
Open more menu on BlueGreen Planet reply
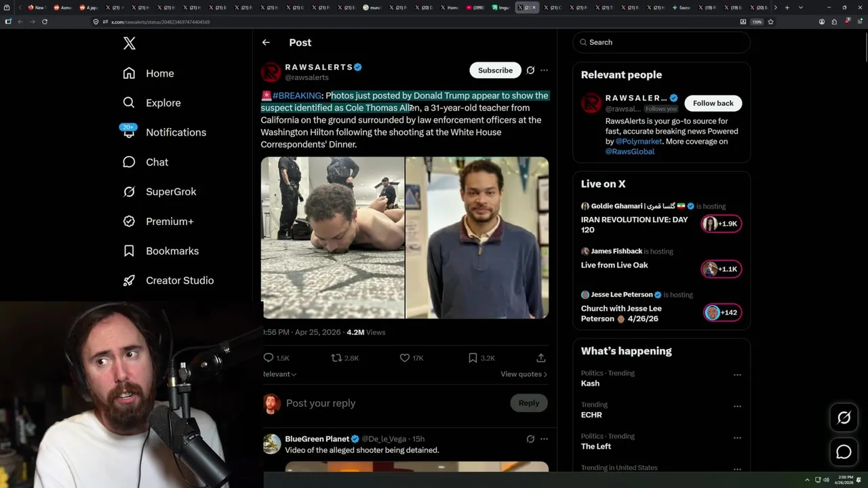point(544,439)
